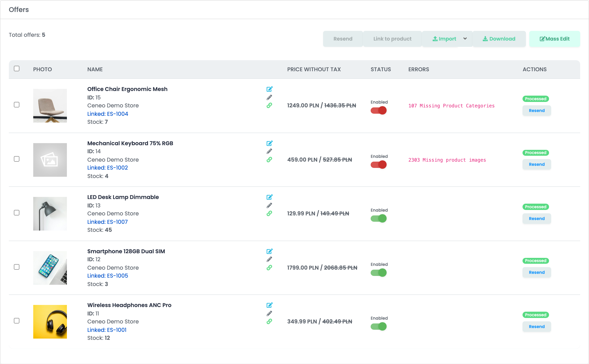Image resolution: width=589 pixels, height=364 pixels.
Task: Expand the Import dropdown arrow
Action: [465, 39]
